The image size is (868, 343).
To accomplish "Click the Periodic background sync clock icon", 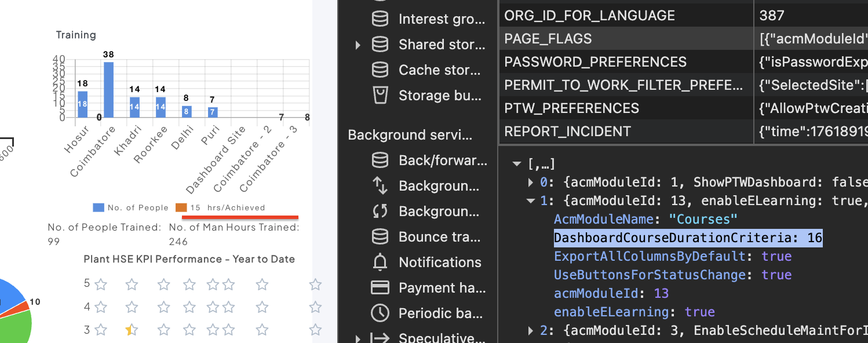I will pos(380,313).
